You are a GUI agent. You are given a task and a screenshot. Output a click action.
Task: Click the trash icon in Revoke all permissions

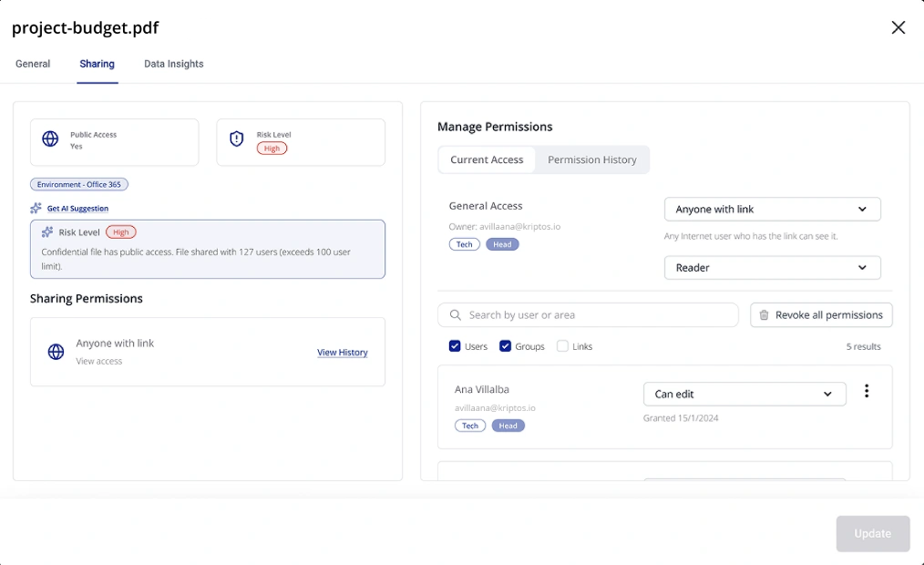point(764,314)
